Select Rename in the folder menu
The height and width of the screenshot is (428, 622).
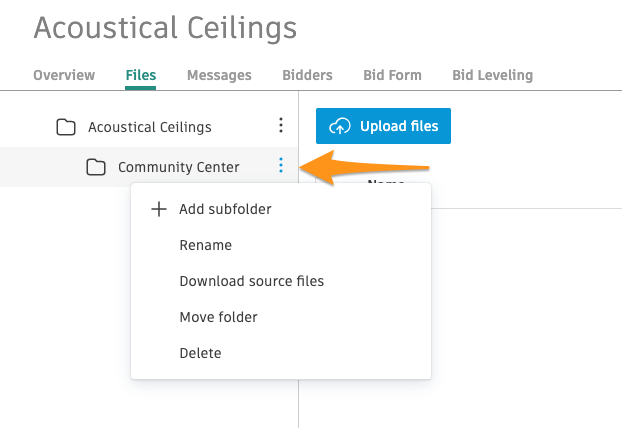click(x=205, y=245)
